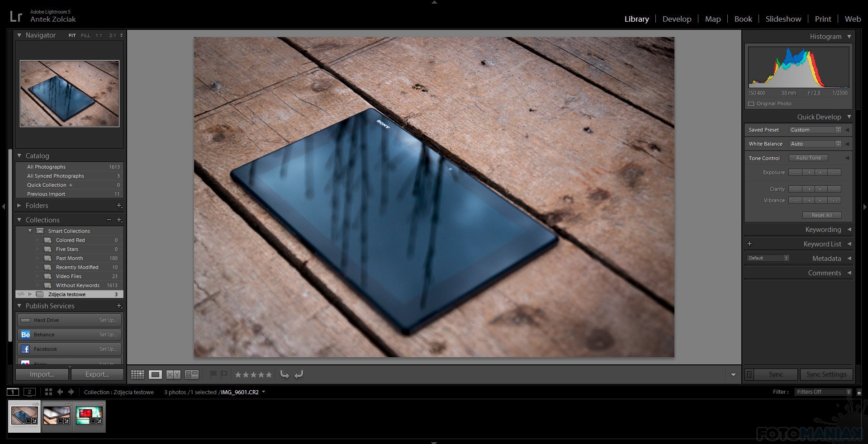Click the Import button
This screenshot has width=868, height=444.
pos(42,374)
